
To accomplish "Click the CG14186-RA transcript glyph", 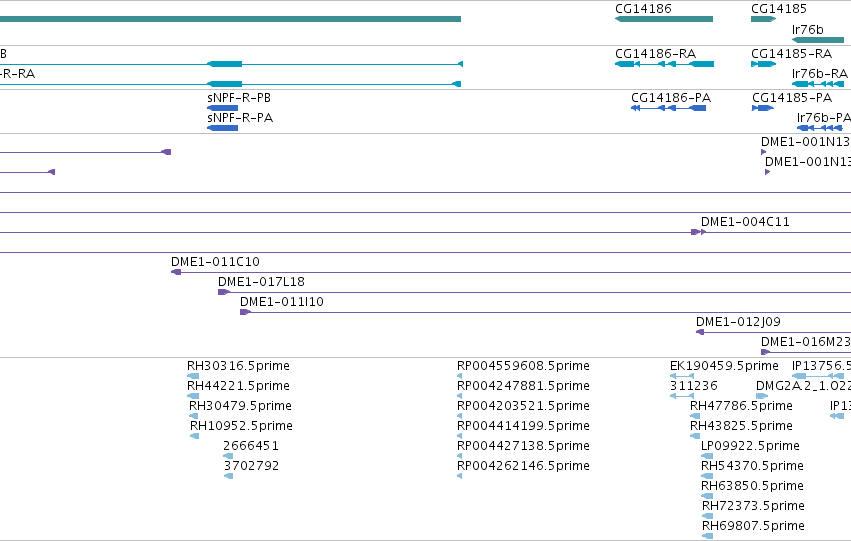I will [x=664, y=64].
